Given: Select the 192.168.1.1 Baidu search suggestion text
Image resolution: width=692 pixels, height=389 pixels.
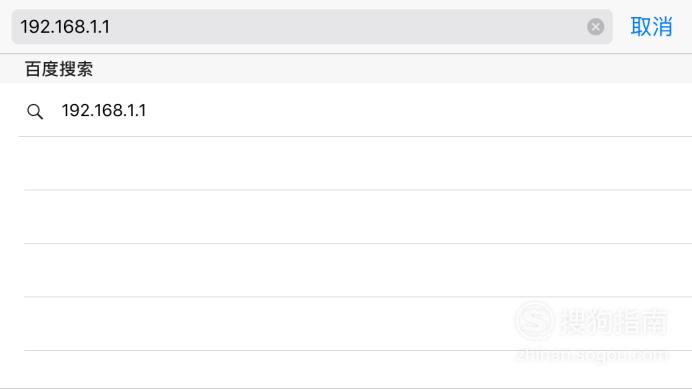Looking at the screenshot, I should [104, 110].
